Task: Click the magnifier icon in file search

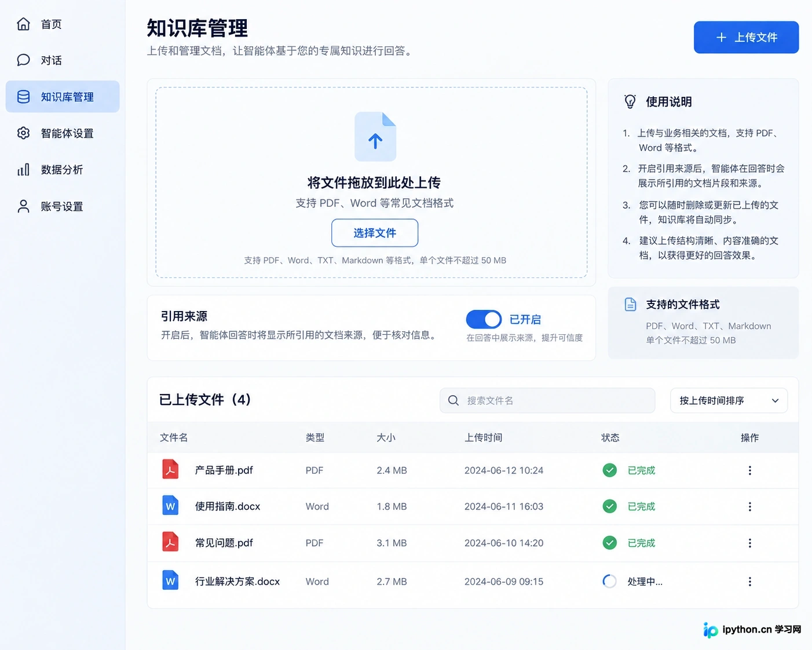Action: pyautogui.click(x=453, y=400)
